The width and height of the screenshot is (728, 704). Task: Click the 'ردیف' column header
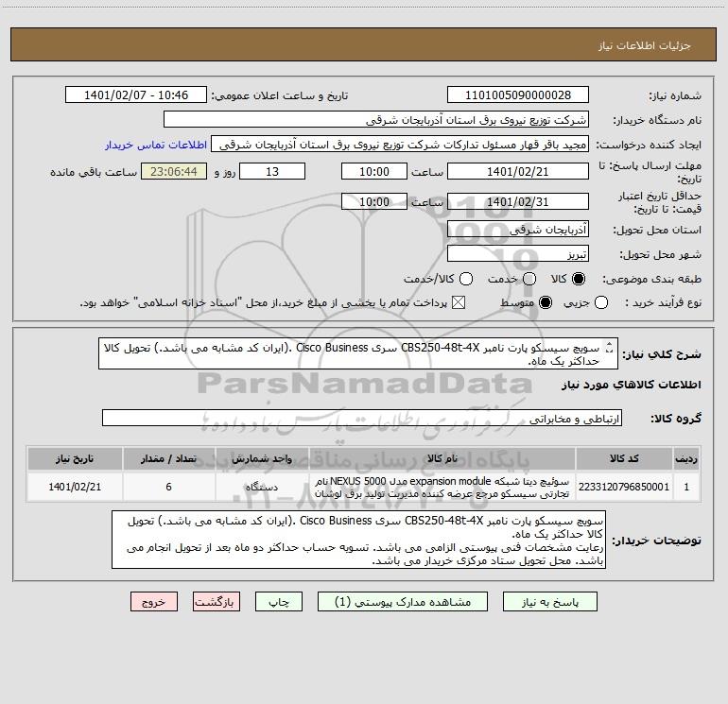click(686, 458)
